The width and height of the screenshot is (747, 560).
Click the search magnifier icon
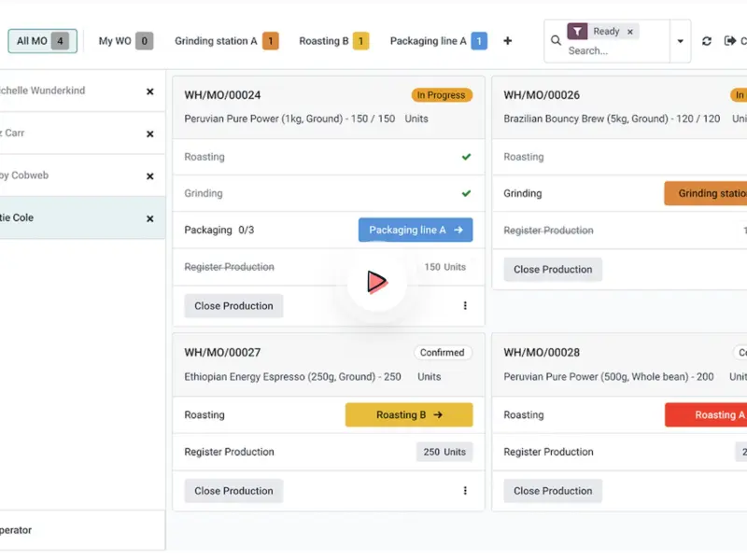coord(556,41)
